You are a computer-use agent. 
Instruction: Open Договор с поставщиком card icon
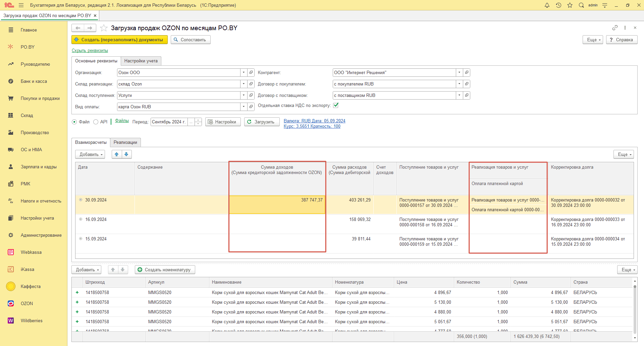click(467, 95)
